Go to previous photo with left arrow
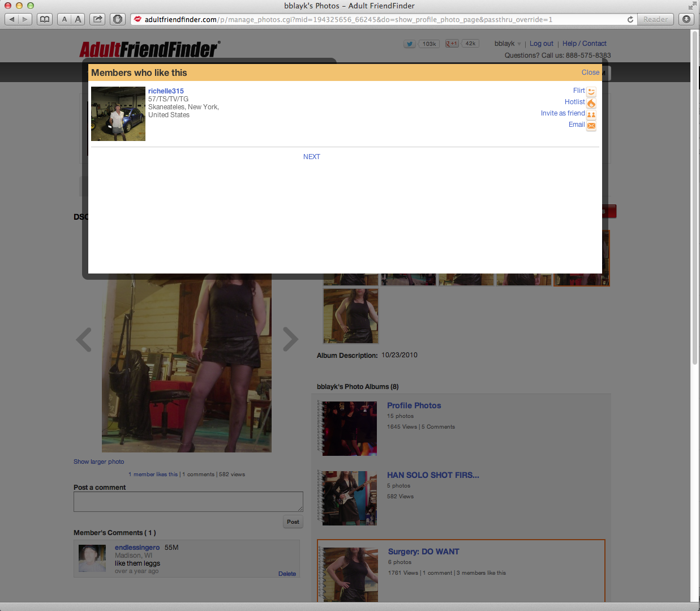This screenshot has width=700, height=611. tap(83, 339)
